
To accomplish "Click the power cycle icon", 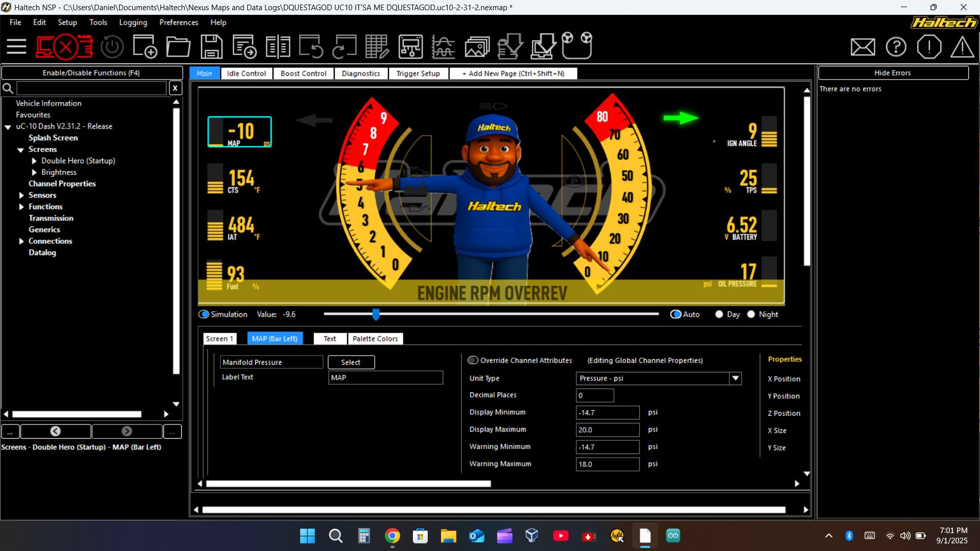I will tap(112, 47).
